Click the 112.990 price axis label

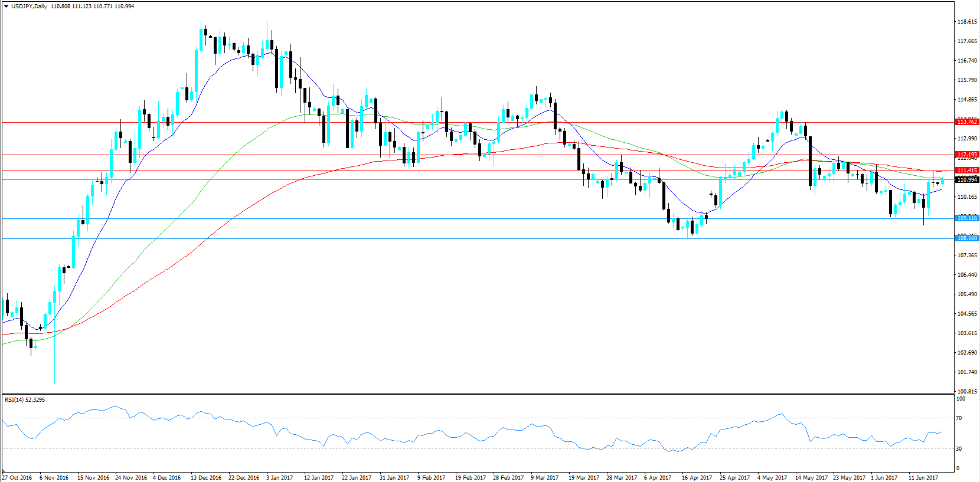click(x=967, y=139)
